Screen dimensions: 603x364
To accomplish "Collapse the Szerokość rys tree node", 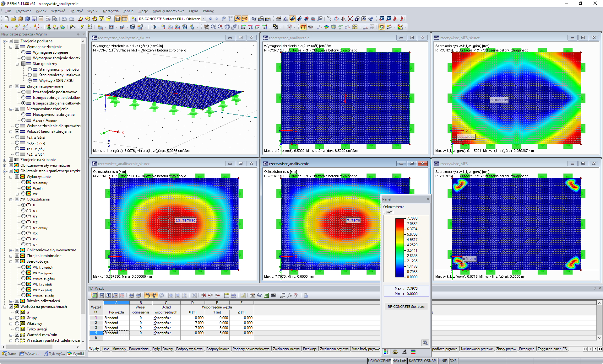I will coord(11,261).
